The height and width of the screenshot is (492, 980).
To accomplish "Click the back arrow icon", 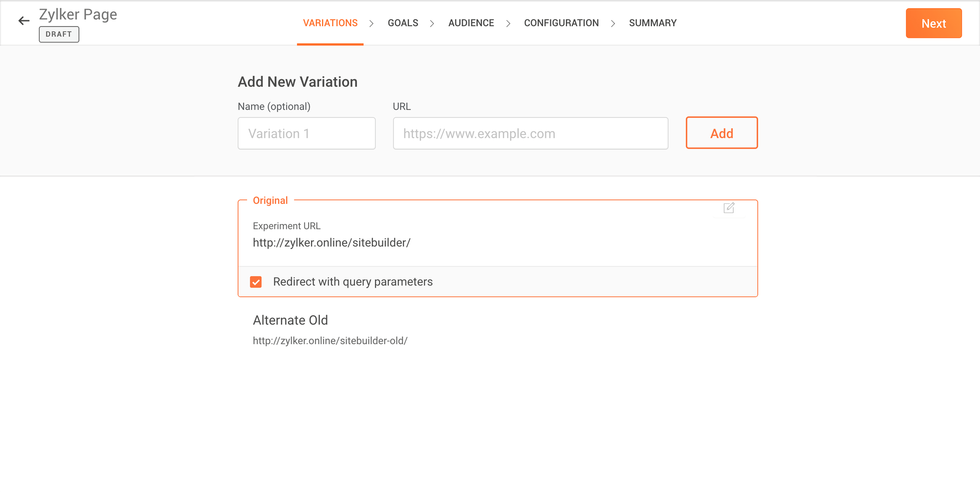I will click(24, 21).
